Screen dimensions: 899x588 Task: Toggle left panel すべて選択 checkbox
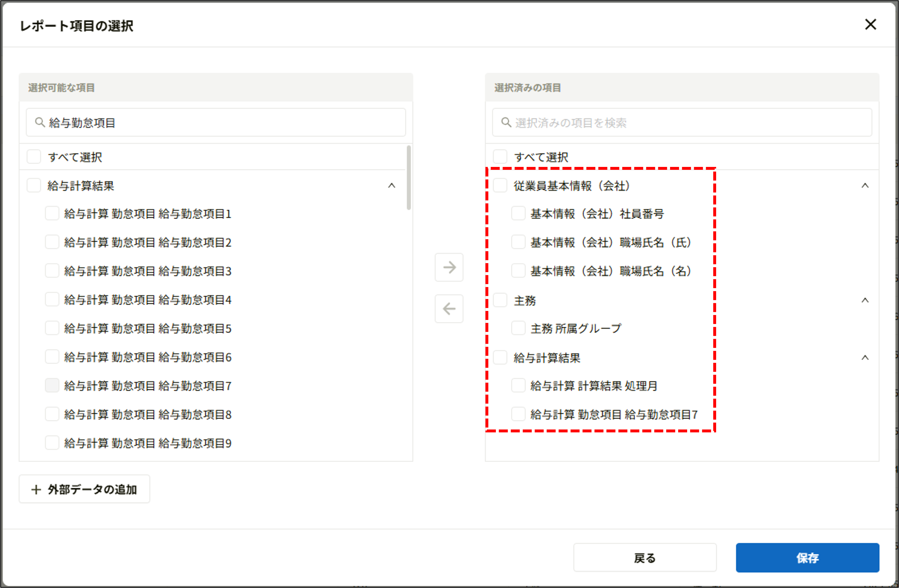[34, 157]
